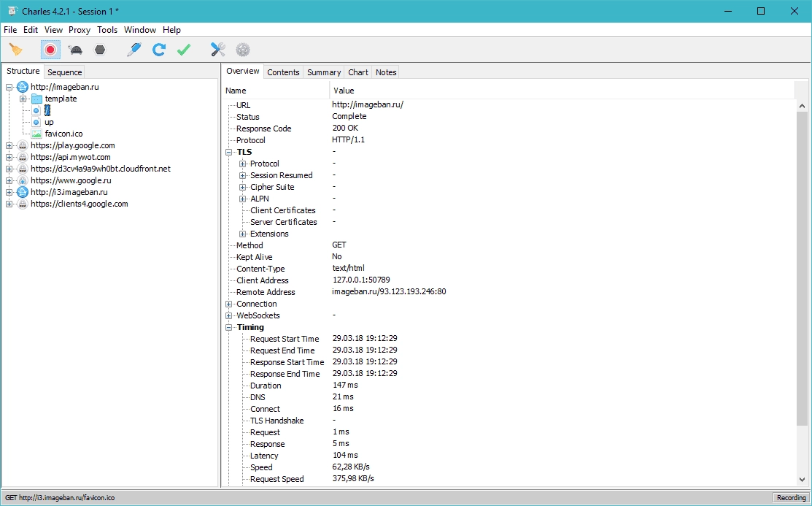Click the favicon.ico image icon
812x506 pixels.
pos(36,134)
